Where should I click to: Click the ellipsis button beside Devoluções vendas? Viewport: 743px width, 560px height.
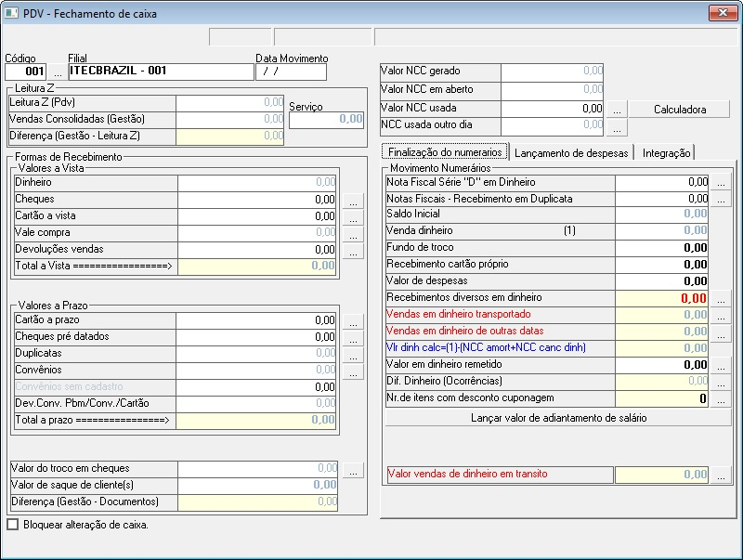point(353,251)
